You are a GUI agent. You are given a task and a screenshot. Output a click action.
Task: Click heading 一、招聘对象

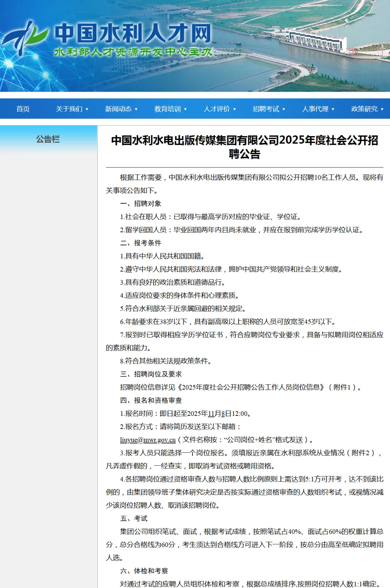tap(140, 204)
